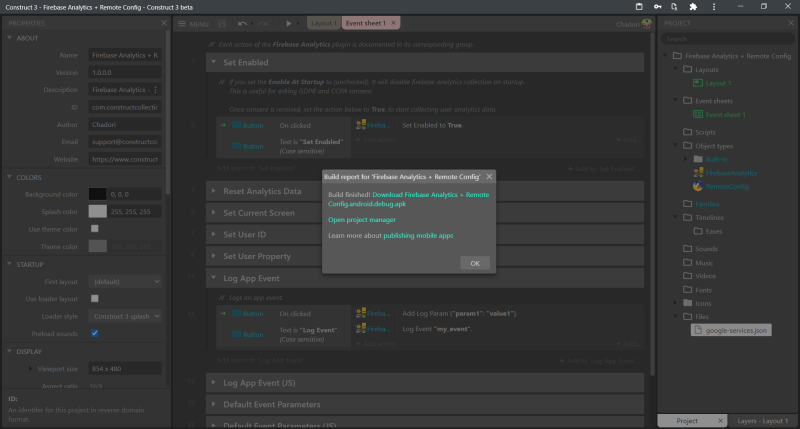
Task: Click the Redo arrow icon
Action: point(263,23)
